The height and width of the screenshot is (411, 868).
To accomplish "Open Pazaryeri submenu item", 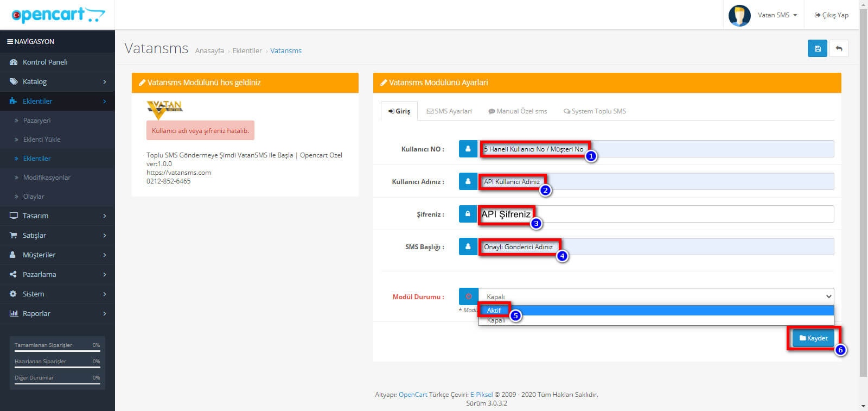I will (x=58, y=121).
